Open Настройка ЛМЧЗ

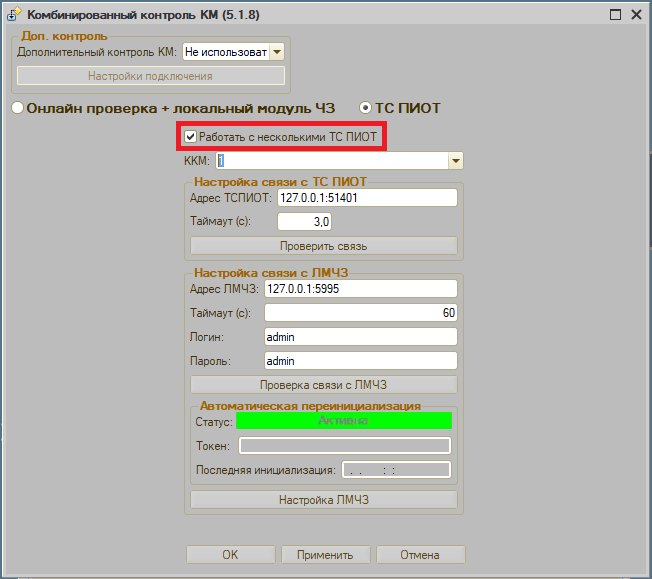[x=324, y=500]
